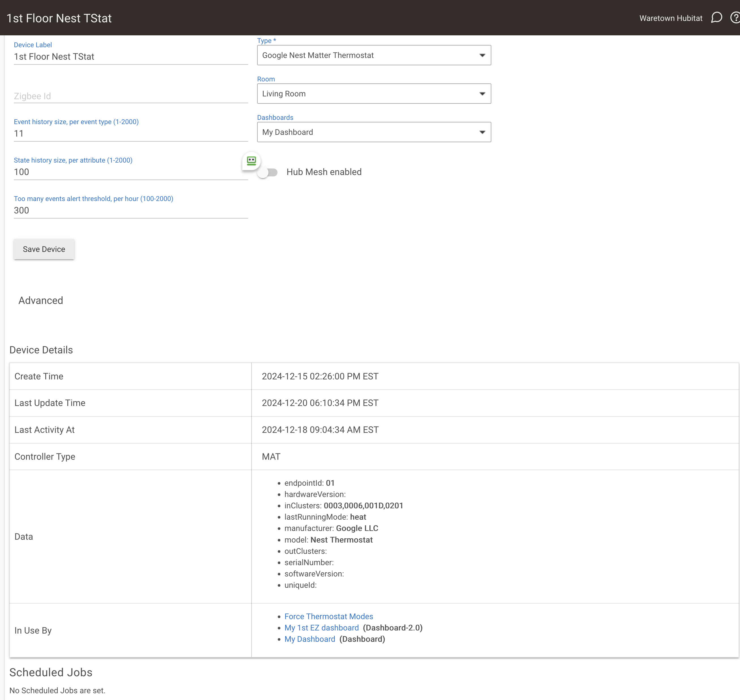Click Waretown Hubitat hub name
The height and width of the screenshot is (700, 740).
point(671,18)
